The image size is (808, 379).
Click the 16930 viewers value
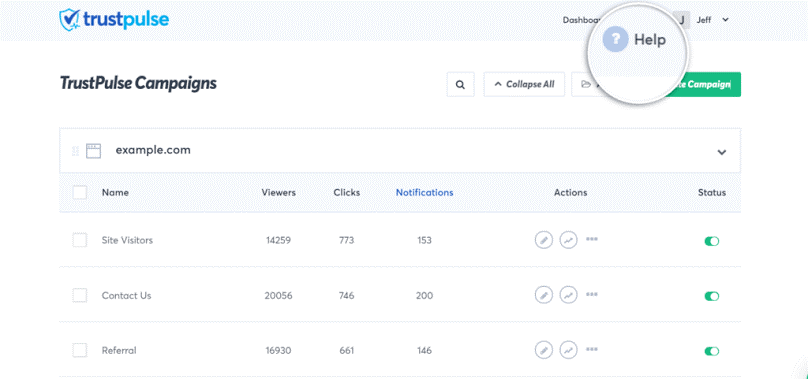278,351
